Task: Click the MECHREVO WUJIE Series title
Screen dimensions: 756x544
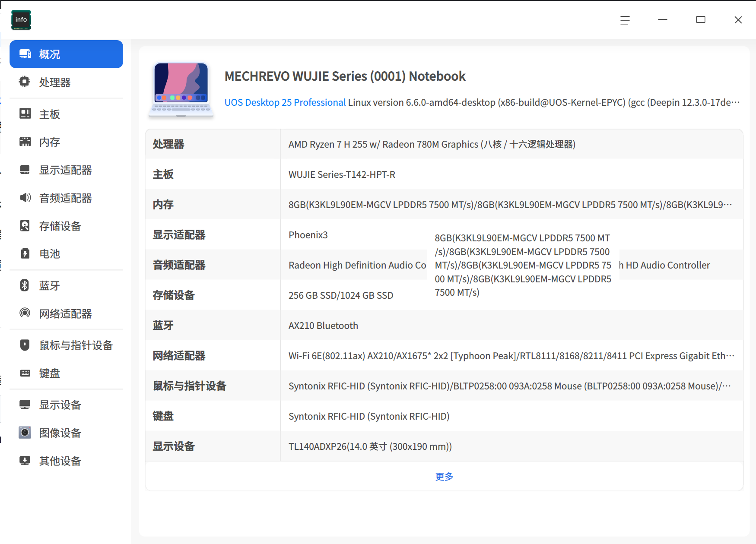Action: (345, 76)
